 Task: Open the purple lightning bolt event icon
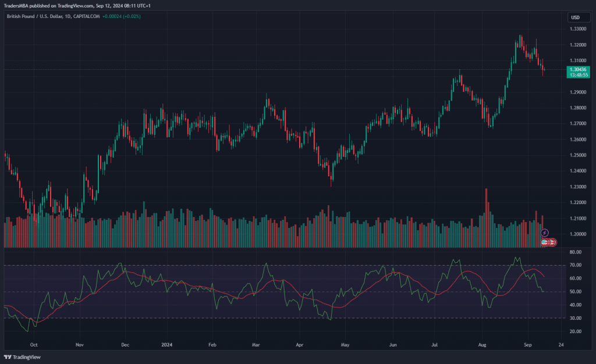click(545, 233)
